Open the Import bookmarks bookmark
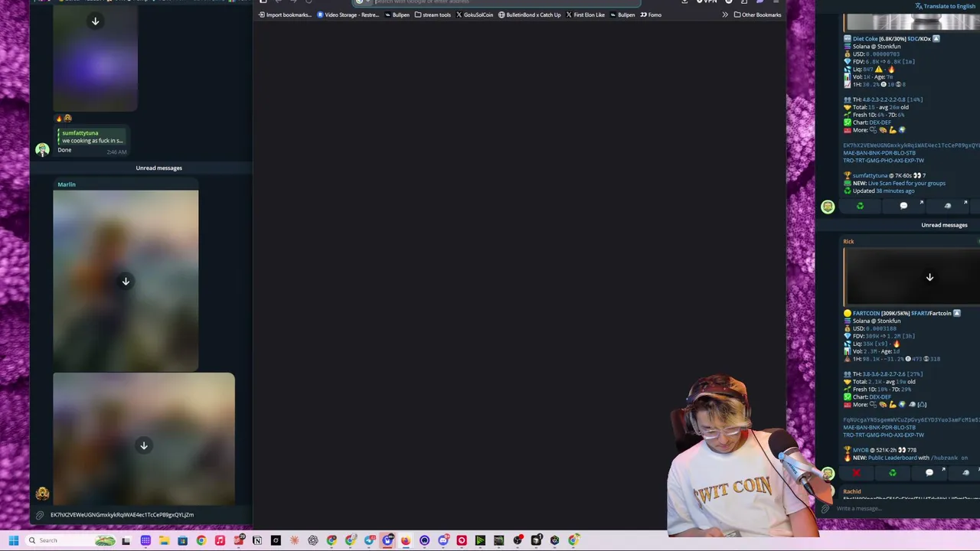Viewport: 980px width, 551px height. tap(285, 15)
